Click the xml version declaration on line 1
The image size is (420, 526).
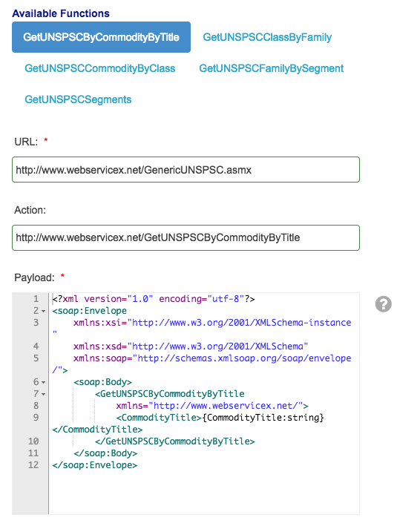click(x=154, y=299)
